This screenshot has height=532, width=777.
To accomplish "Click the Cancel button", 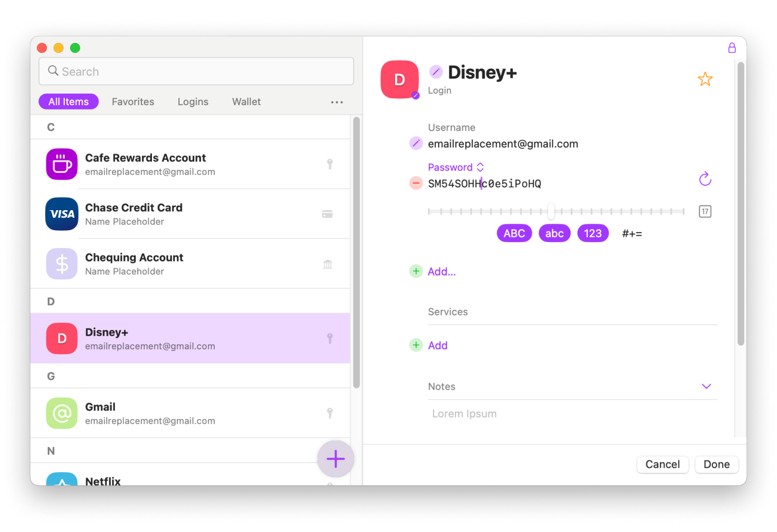I will point(662,464).
